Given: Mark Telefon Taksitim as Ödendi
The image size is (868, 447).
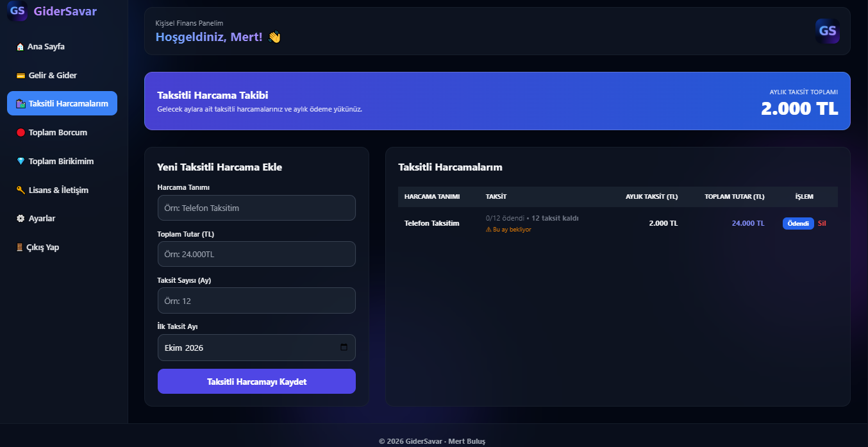Looking at the screenshot, I should click(x=798, y=224).
